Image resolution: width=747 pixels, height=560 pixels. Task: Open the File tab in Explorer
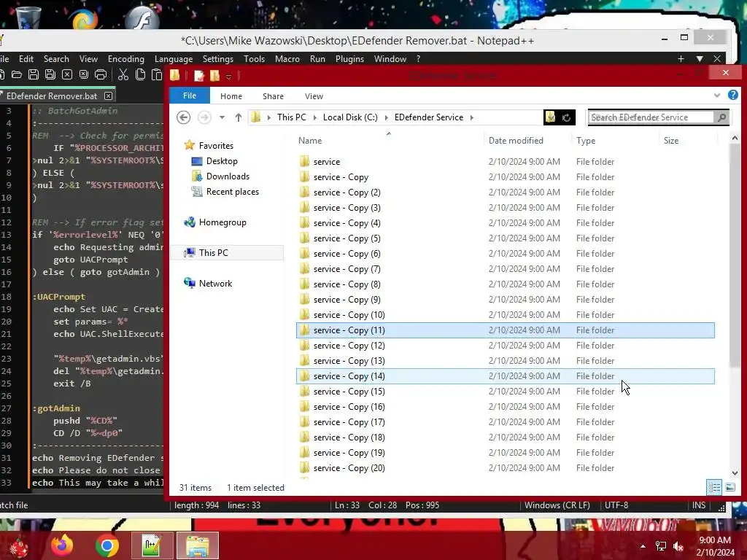pos(190,96)
